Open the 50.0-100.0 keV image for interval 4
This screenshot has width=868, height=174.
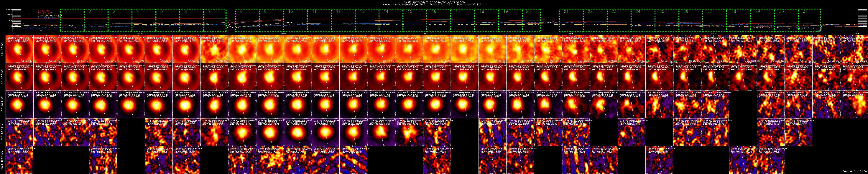coord(103,160)
